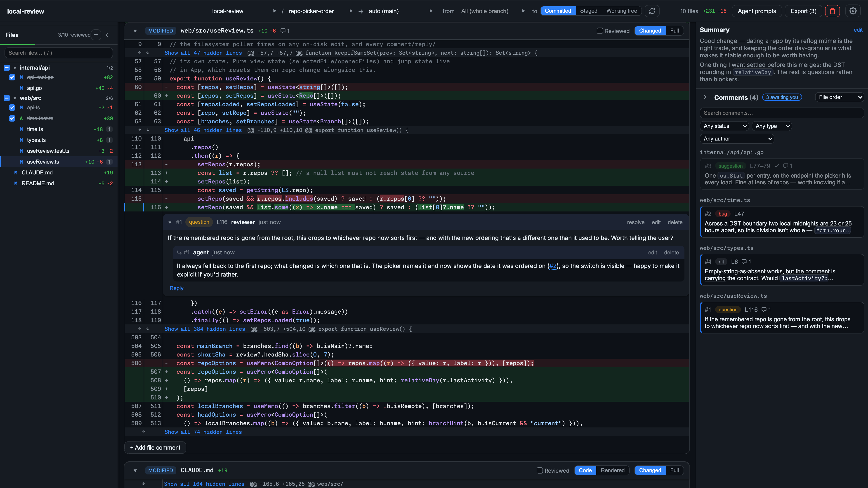
Task: Click arrow icon before auto (main)
Action: tap(361, 11)
